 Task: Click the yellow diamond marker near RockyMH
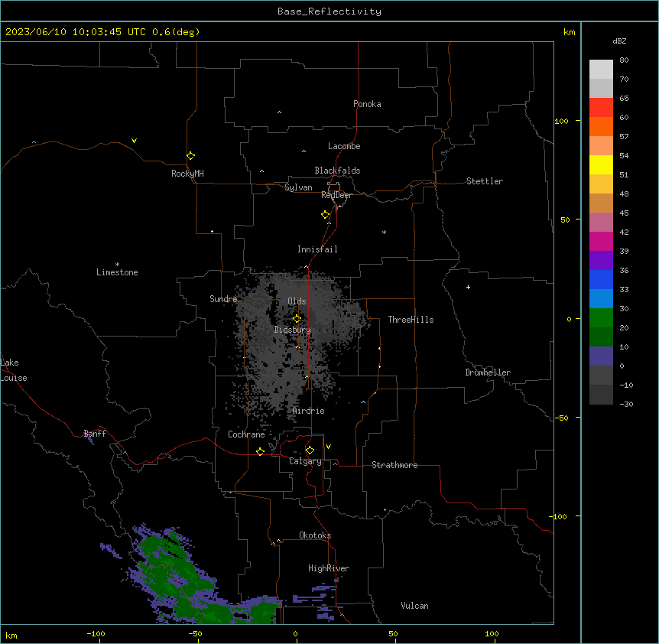point(190,156)
